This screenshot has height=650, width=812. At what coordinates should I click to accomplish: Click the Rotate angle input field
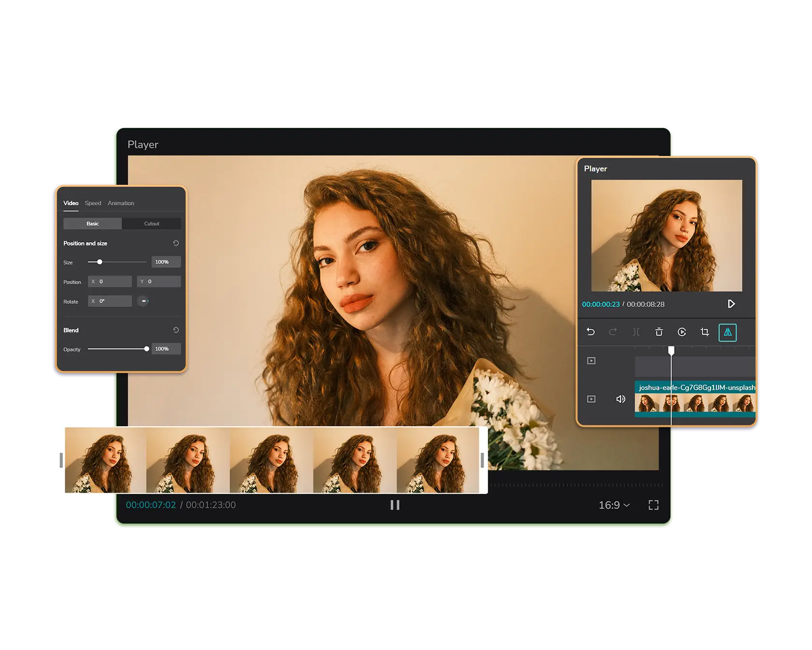coord(110,301)
